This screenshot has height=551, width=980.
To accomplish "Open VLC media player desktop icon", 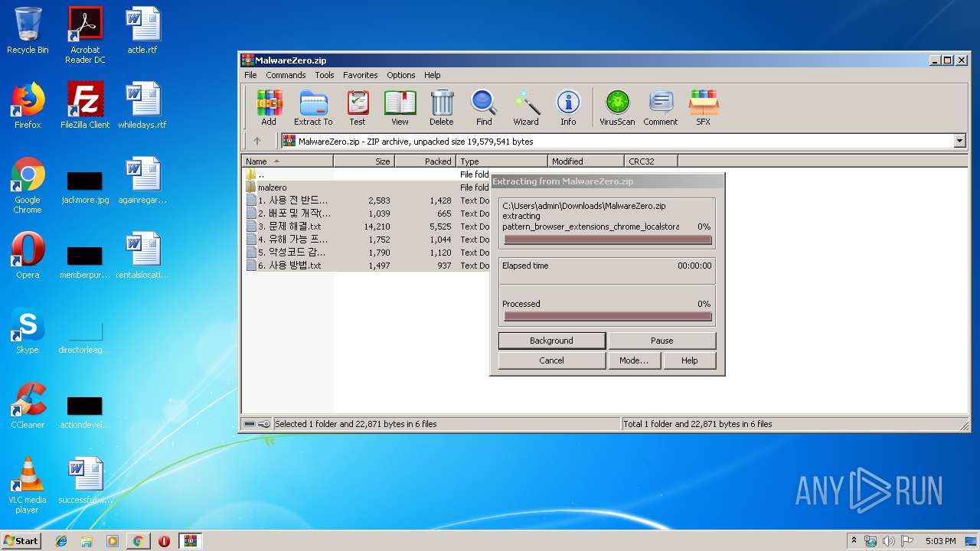I will click(x=28, y=486).
